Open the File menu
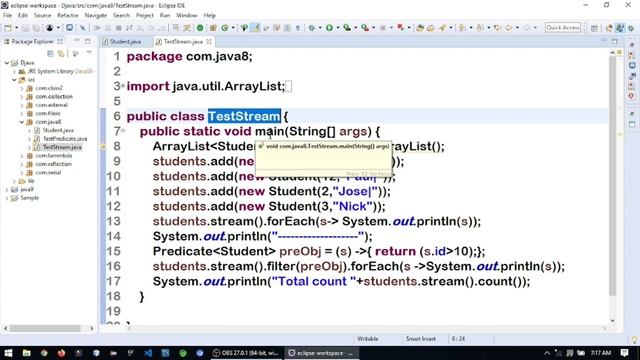 [x=7, y=16]
